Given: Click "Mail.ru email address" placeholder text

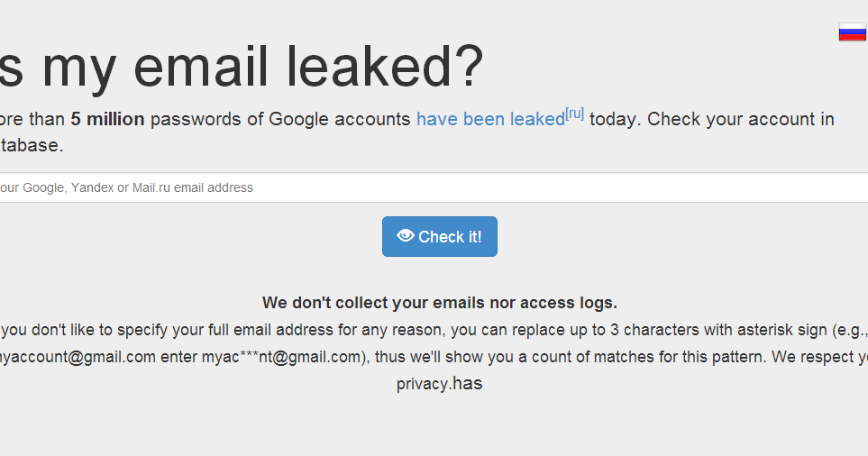Looking at the screenshot, I should click(193, 187).
